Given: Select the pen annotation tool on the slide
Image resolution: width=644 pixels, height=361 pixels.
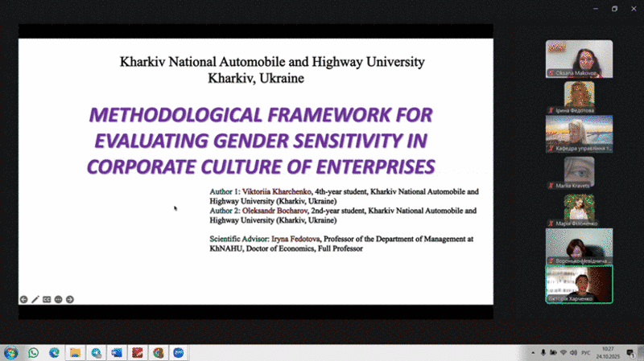Looking at the screenshot, I should (x=35, y=299).
